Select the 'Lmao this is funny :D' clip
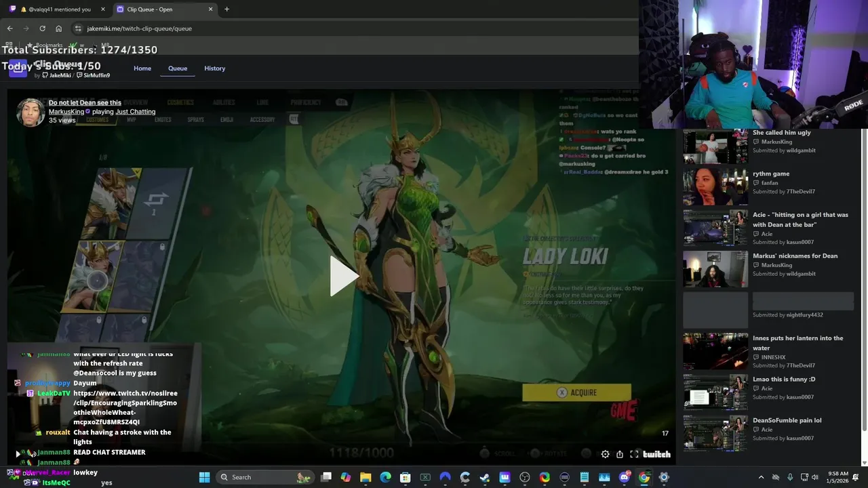868x488 pixels. pos(784,380)
